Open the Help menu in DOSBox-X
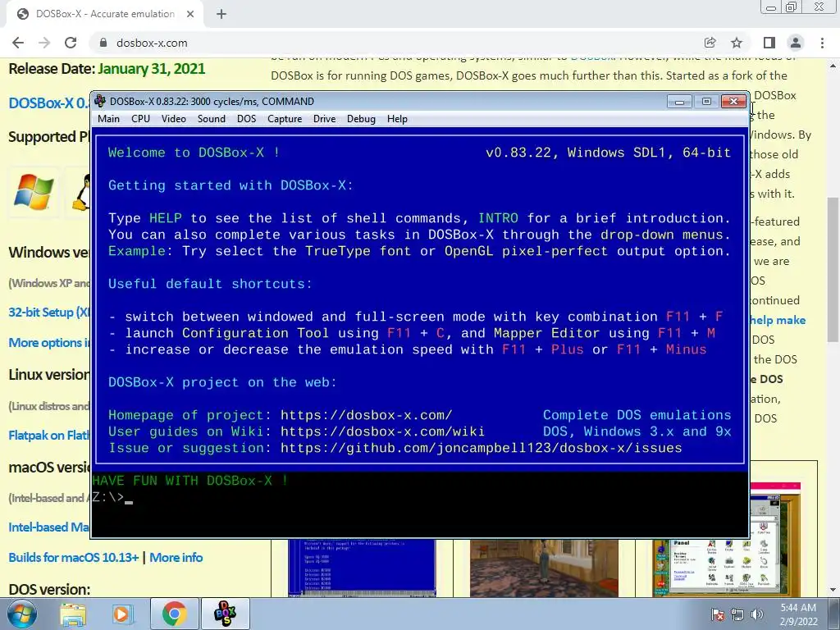Viewport: 840px width, 630px height. 397,119
